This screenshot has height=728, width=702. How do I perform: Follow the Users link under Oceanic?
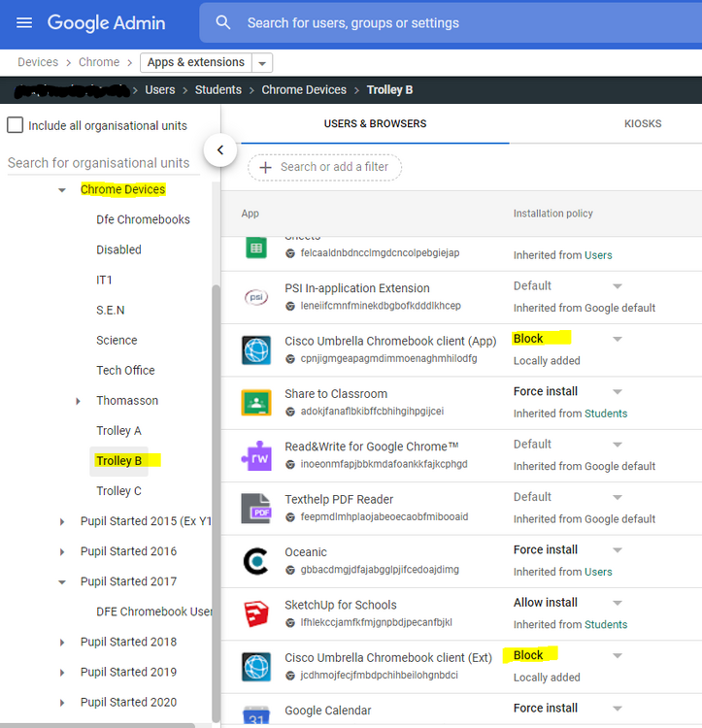[x=598, y=572]
